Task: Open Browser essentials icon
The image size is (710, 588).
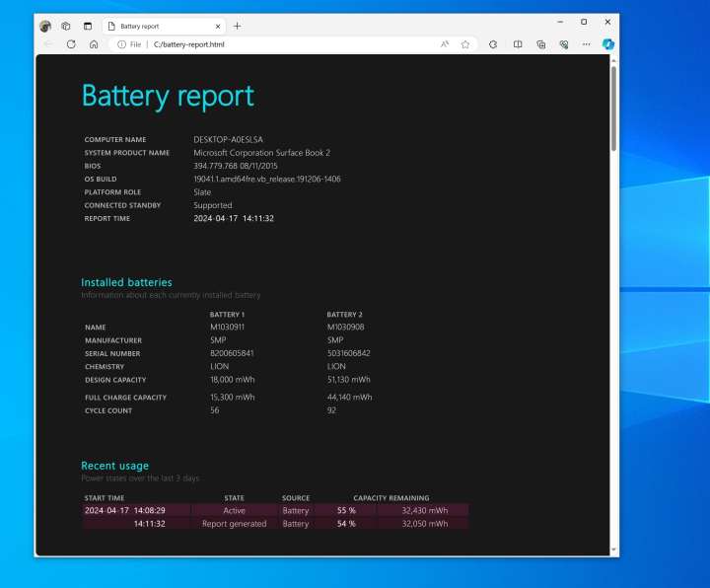Action: point(564,44)
